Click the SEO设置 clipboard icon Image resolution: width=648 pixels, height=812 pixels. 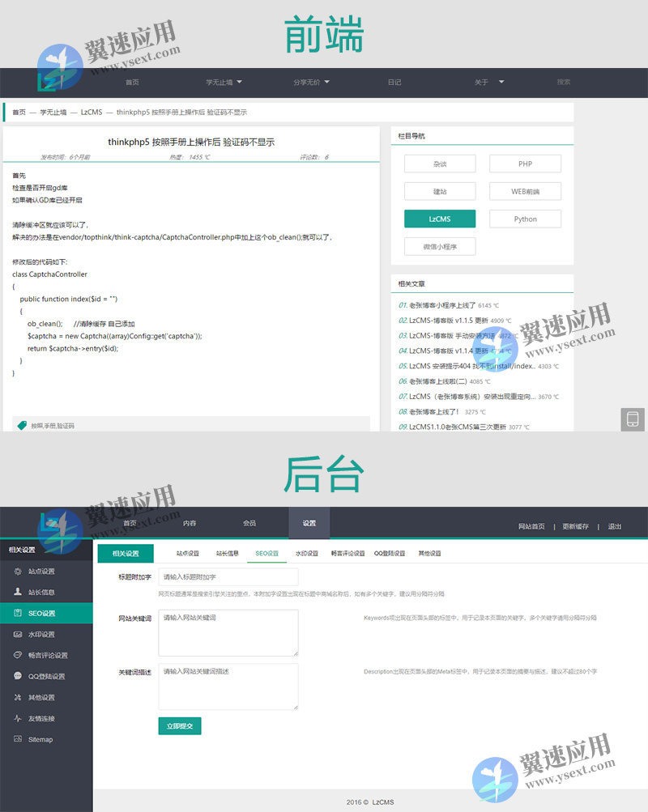click(x=18, y=613)
